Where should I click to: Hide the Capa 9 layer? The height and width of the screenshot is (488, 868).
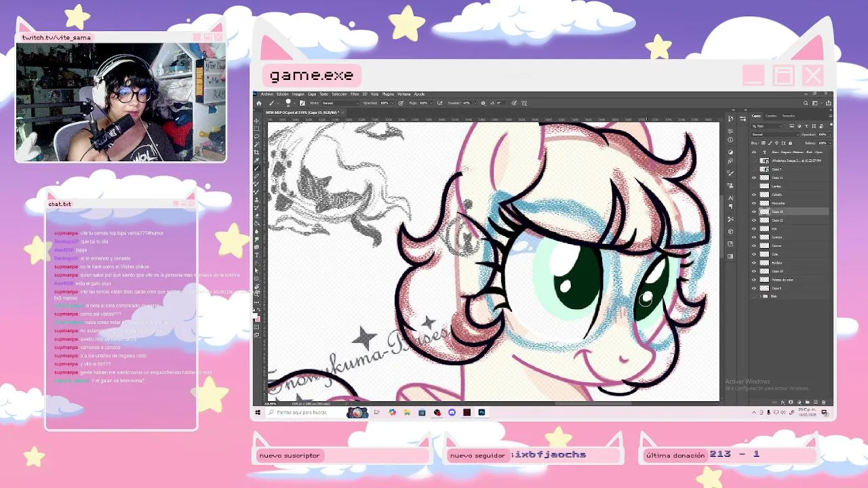[754, 288]
